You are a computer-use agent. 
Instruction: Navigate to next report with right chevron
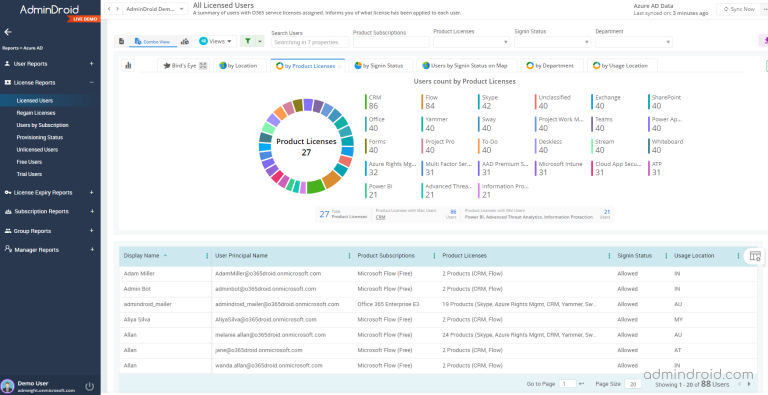tap(117, 9)
